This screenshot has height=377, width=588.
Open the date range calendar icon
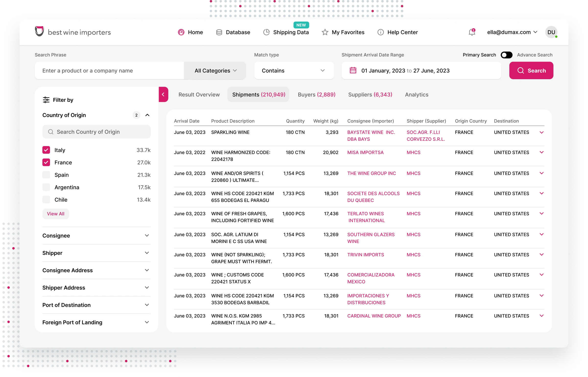[353, 70]
